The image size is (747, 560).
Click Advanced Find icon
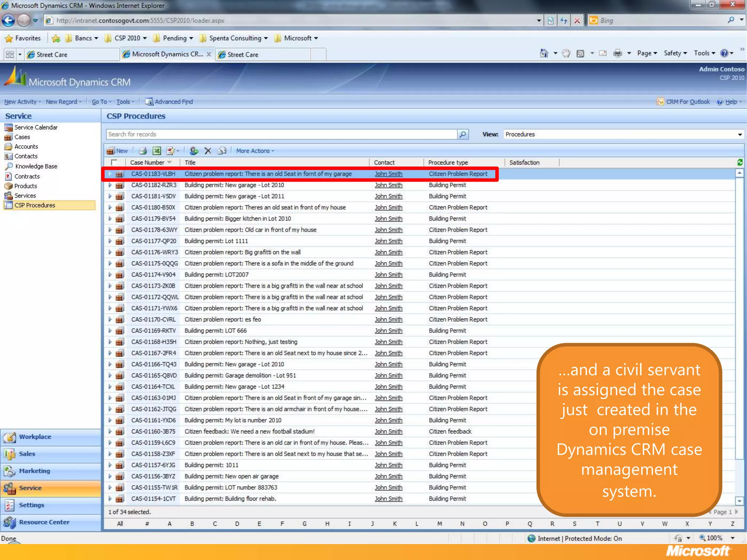click(149, 102)
